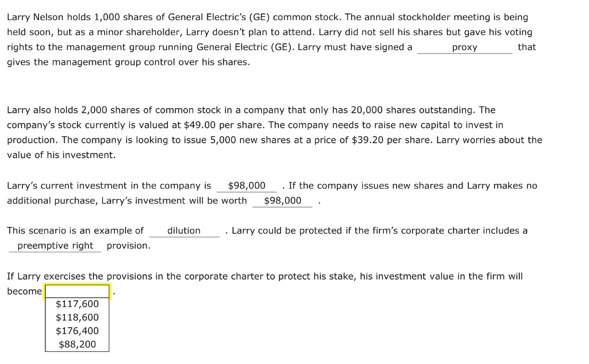
Task: Choose the $117,600 option
Action: (77, 304)
